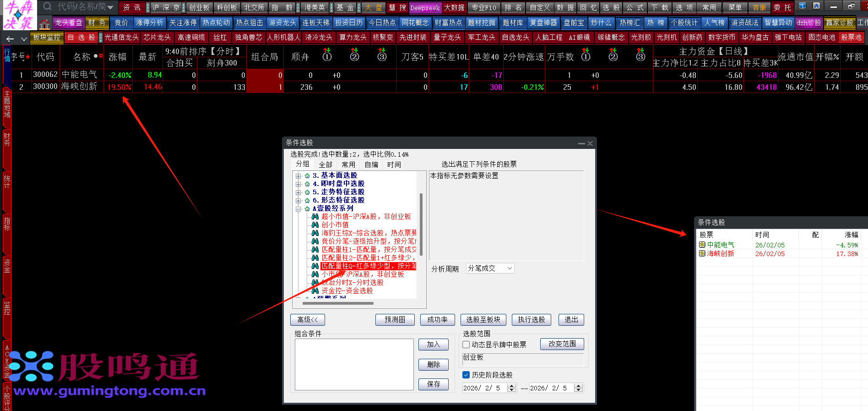
Task: Click binoculars icon beside 匹配量柱Q
Action: 315,266
